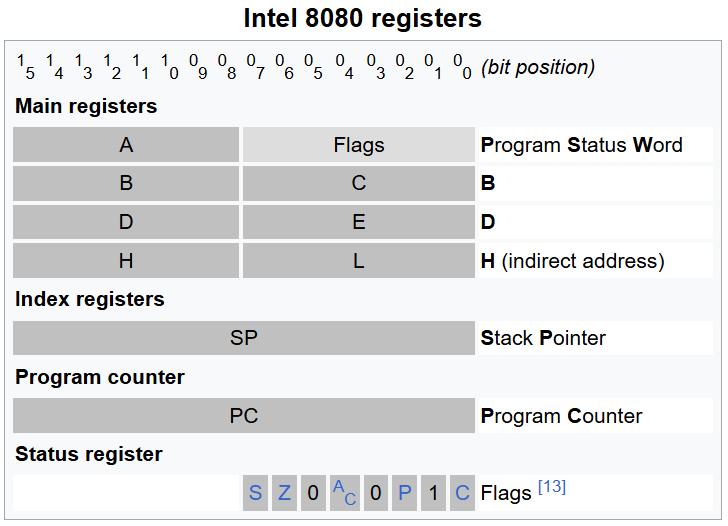728x526 pixels.
Task: Open the AC auxiliary carry flag link
Action: click(343, 492)
